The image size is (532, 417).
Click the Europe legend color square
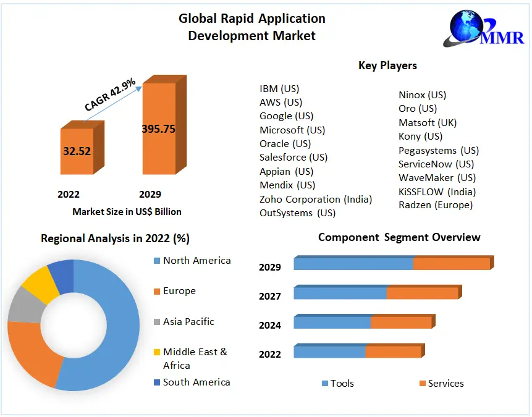click(157, 291)
